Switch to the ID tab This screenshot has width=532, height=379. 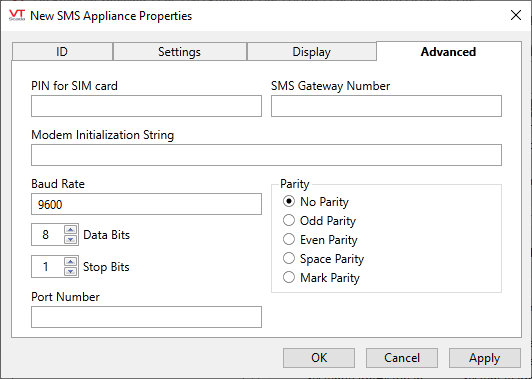[x=62, y=52]
